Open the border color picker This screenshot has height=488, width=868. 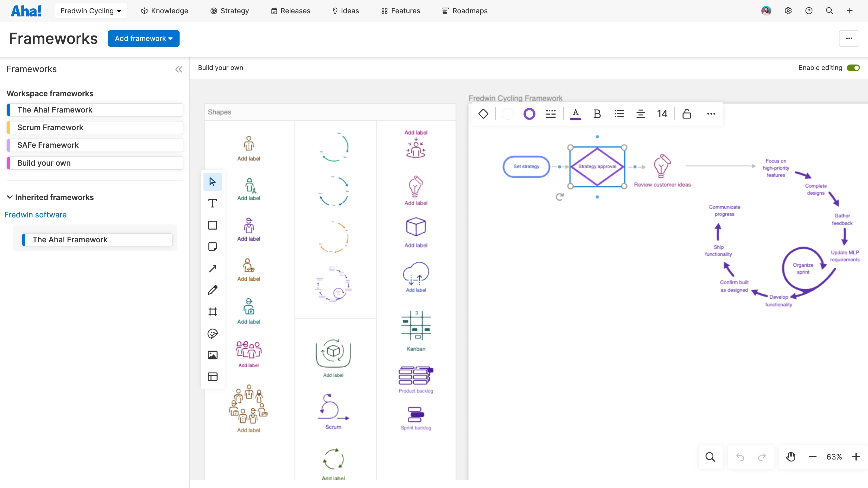(529, 114)
